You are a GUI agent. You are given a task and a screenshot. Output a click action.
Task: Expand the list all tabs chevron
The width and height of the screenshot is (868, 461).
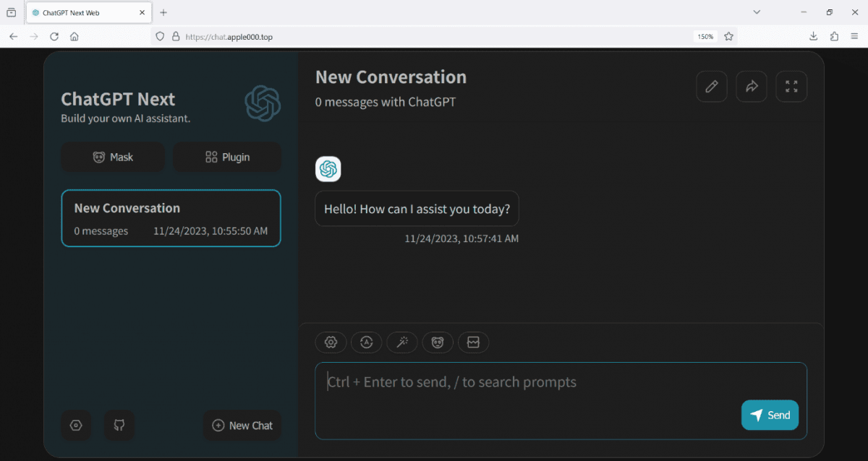(757, 12)
